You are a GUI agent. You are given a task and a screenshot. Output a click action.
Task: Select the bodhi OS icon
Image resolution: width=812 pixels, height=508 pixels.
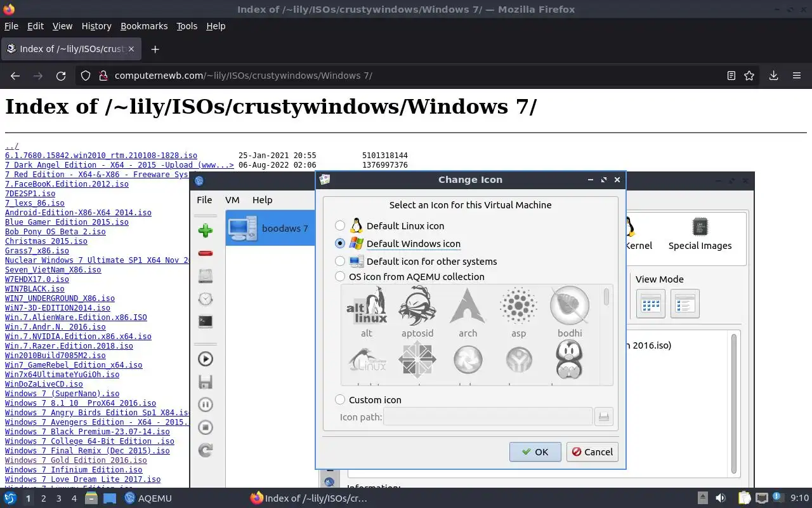(x=570, y=312)
